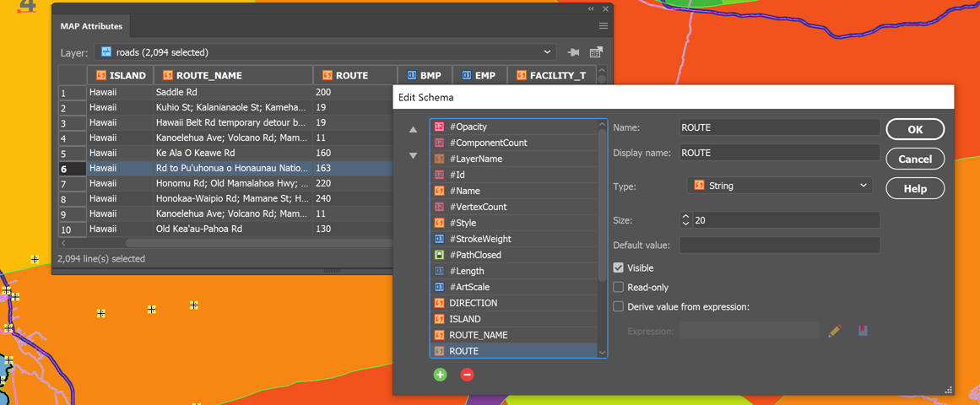Image resolution: width=980 pixels, height=405 pixels.
Task: Click the Size stepper arrows
Action: (x=685, y=220)
